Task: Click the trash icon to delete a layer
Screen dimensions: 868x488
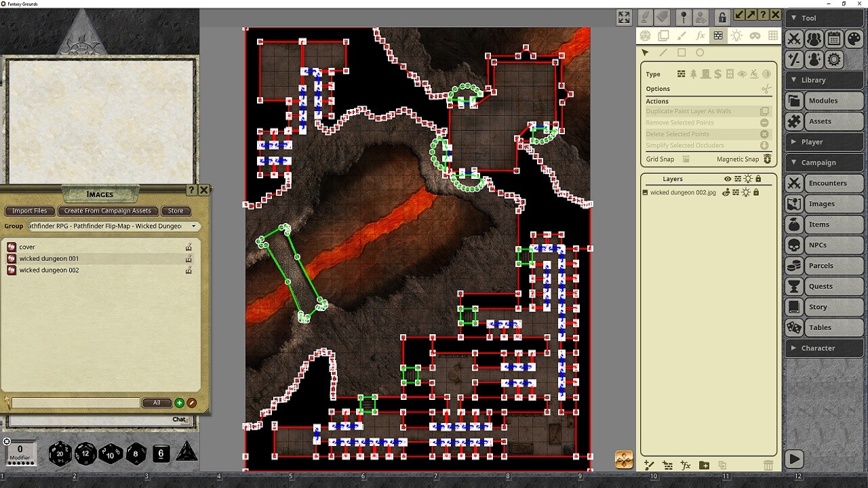Action: (768, 466)
